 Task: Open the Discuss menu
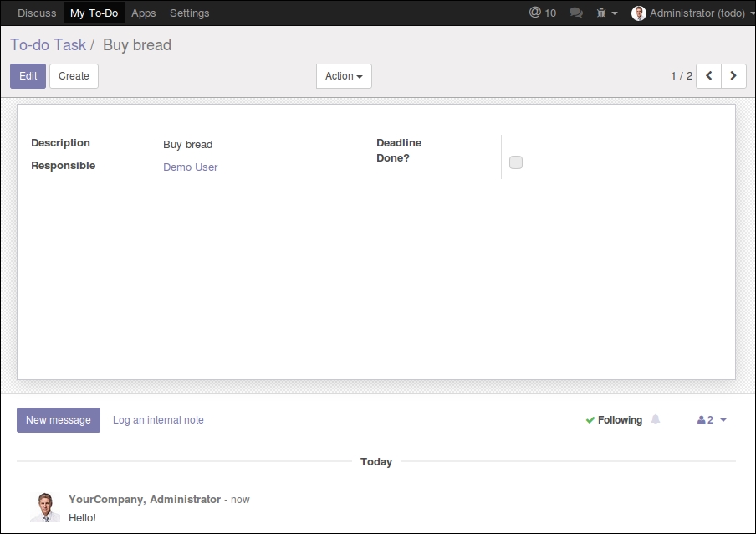tap(37, 13)
